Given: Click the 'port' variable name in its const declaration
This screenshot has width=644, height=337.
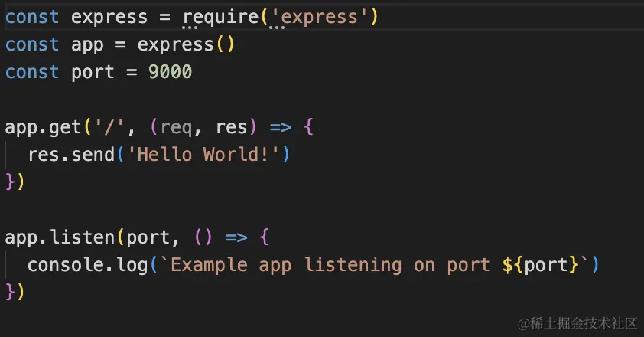Looking at the screenshot, I should 93,73.
